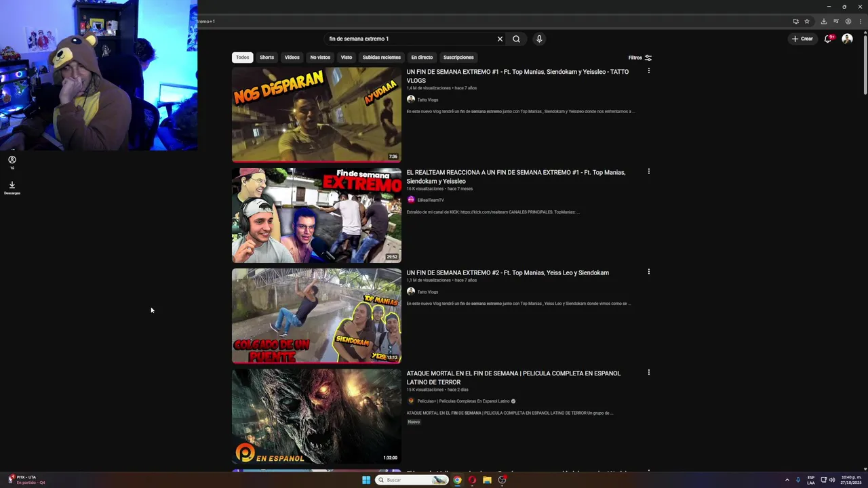The height and width of the screenshot is (488, 868).
Task: Select the Todos filter chip
Action: pyautogui.click(x=242, y=58)
